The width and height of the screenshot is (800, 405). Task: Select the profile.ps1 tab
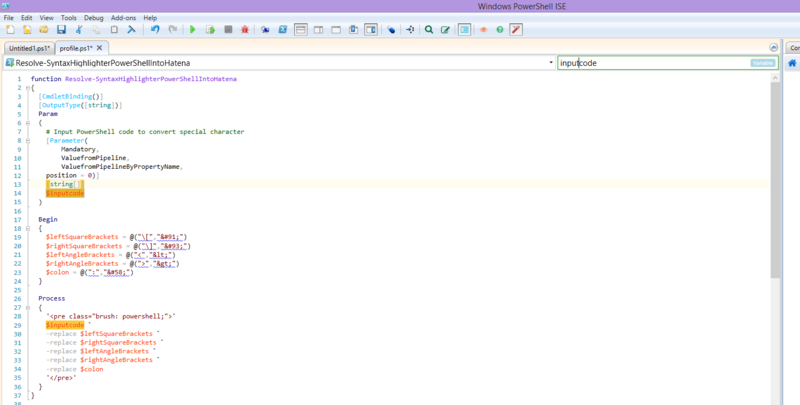point(76,48)
